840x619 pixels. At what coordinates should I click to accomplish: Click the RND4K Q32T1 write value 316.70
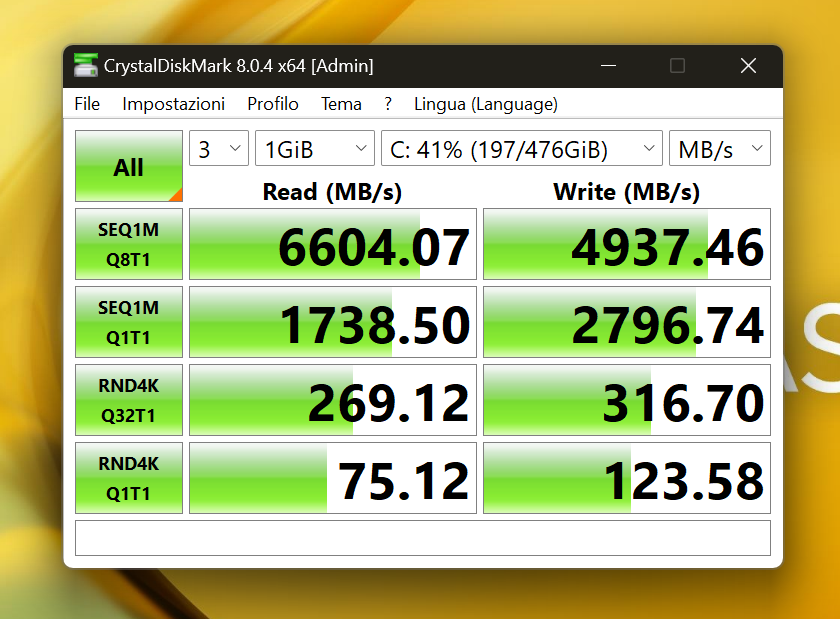point(627,400)
